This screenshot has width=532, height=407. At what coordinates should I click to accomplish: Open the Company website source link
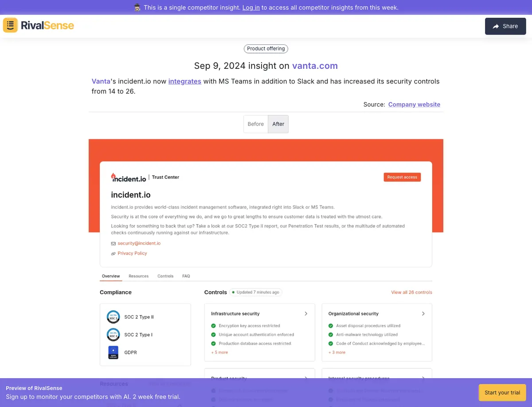tap(414, 104)
